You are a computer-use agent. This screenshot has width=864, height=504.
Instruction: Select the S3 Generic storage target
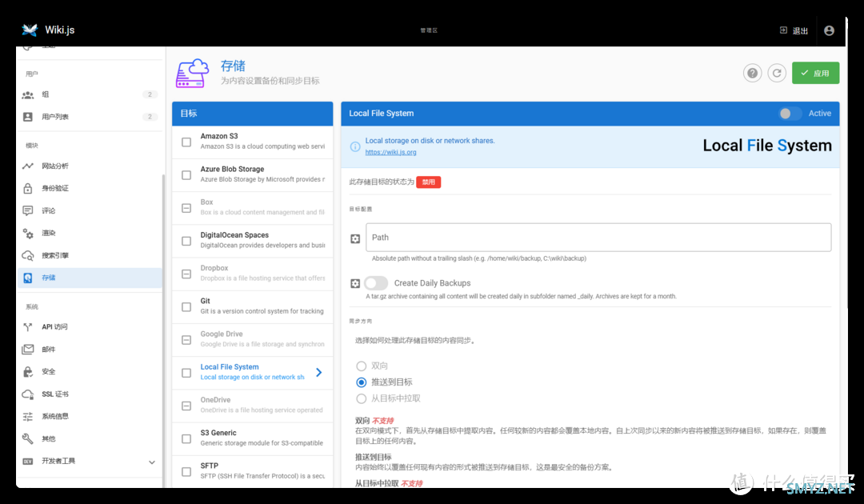click(x=252, y=439)
